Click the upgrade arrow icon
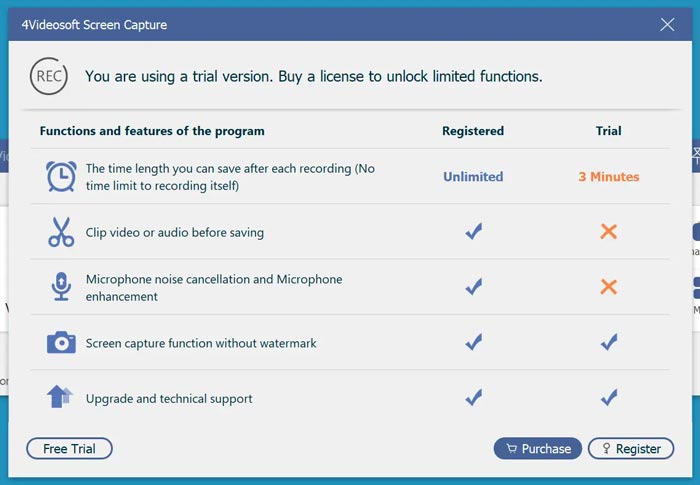700x485 pixels. pos(60,397)
